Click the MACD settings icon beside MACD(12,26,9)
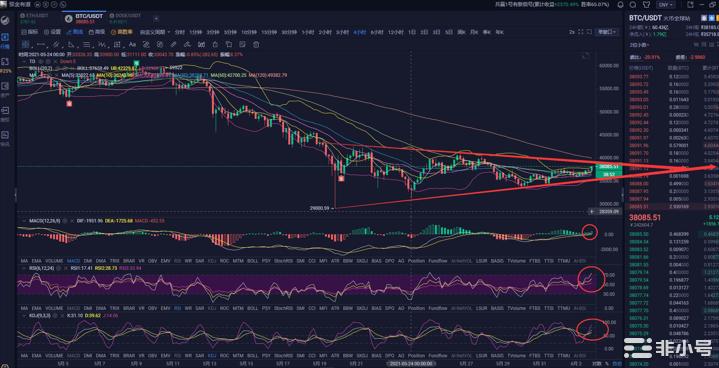This screenshot has width=719, height=368. point(65,220)
